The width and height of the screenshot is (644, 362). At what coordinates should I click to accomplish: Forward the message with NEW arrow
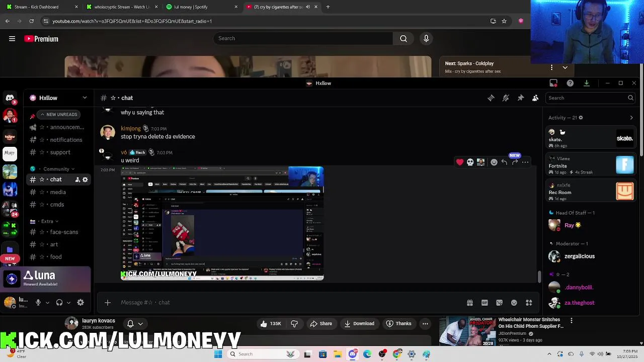coord(515,162)
